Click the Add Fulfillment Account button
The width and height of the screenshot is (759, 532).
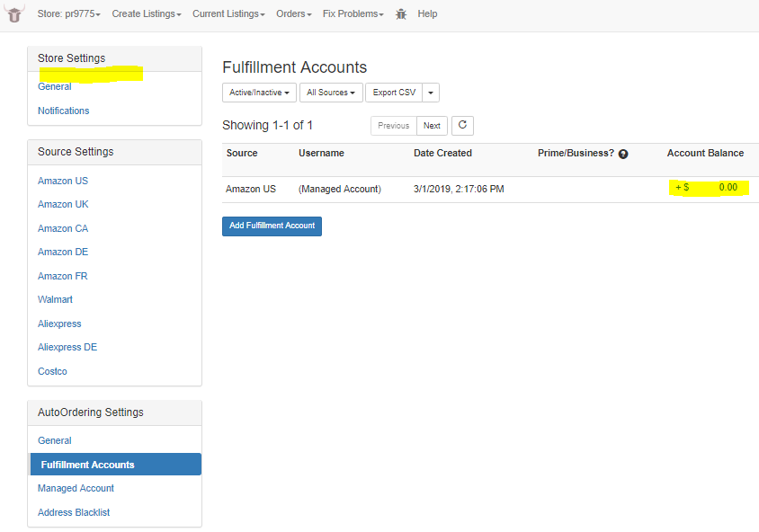(x=272, y=226)
